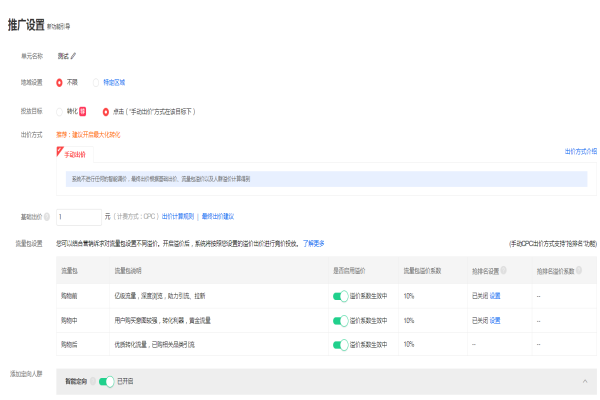This screenshot has width=600, height=400.
Task: Click the info icon in 抢排名设置 header
Action: click(503, 270)
